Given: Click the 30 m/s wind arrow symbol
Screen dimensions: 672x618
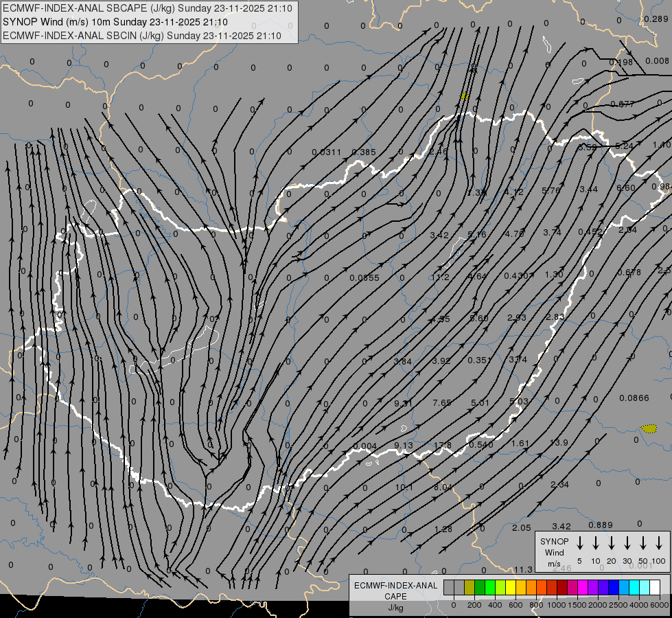Looking at the screenshot, I should (x=627, y=543).
